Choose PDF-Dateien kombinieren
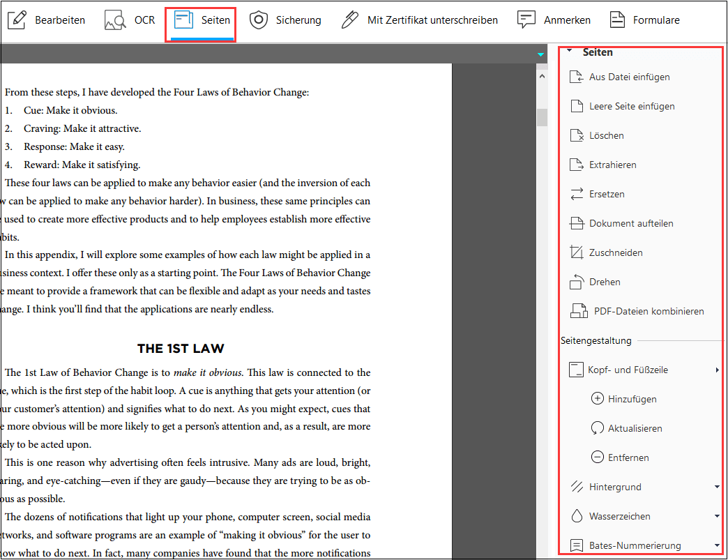728x560 pixels. (x=649, y=311)
